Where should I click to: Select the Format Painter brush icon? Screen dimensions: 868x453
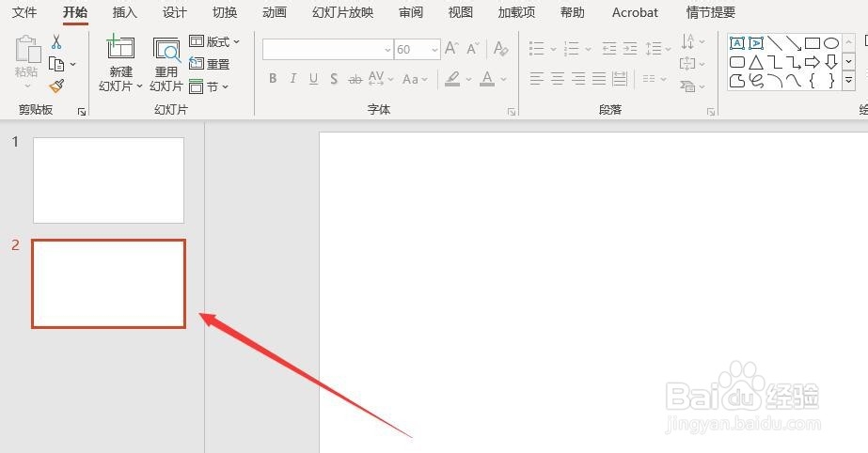pyautogui.click(x=56, y=86)
